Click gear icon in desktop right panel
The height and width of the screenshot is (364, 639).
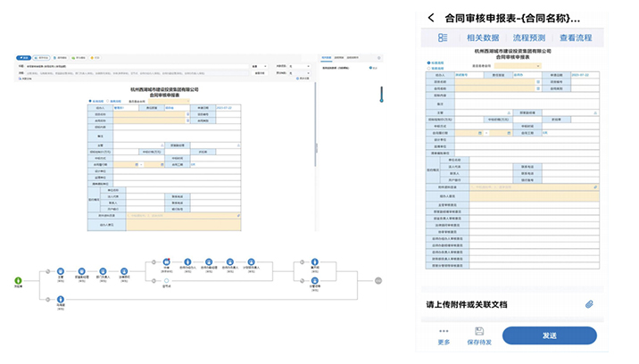click(379, 58)
